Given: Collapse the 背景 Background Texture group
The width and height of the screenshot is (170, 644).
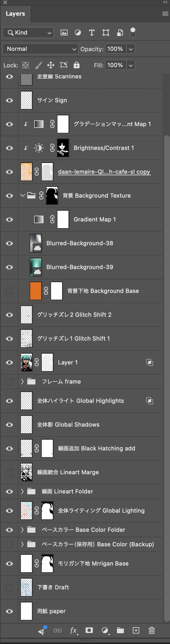Looking at the screenshot, I should (22, 196).
